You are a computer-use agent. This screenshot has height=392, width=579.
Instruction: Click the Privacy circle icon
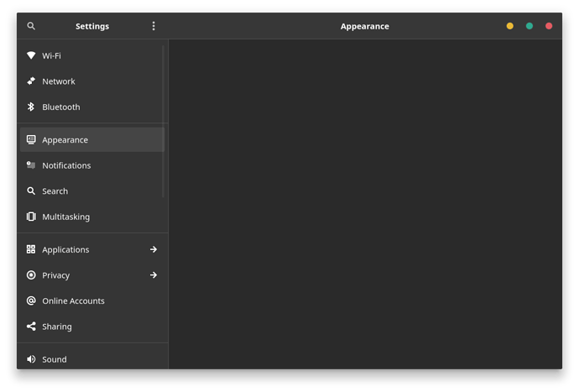click(x=31, y=274)
